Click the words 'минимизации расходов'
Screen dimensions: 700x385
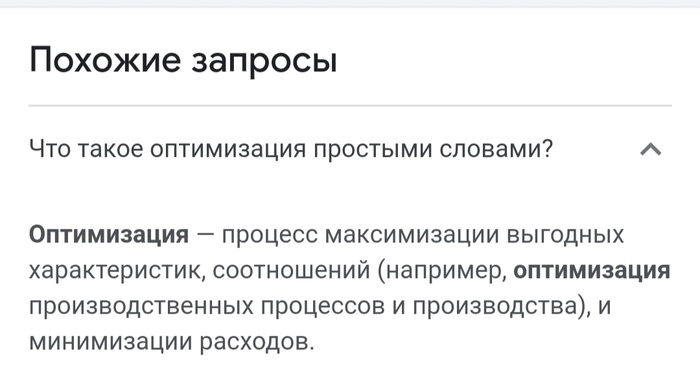tap(172, 342)
